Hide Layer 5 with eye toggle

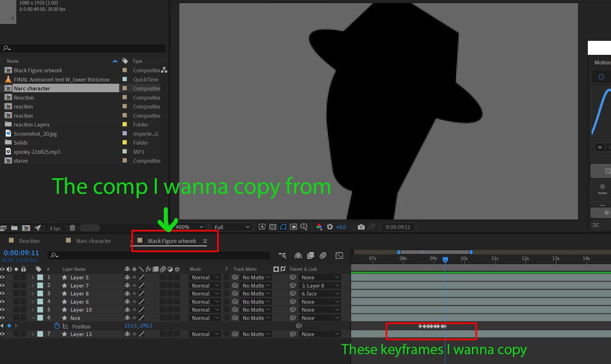pos(3,277)
